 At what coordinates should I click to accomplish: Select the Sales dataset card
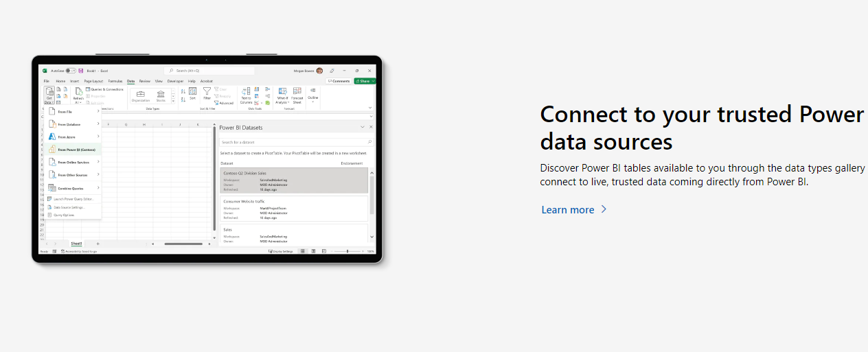point(294,235)
